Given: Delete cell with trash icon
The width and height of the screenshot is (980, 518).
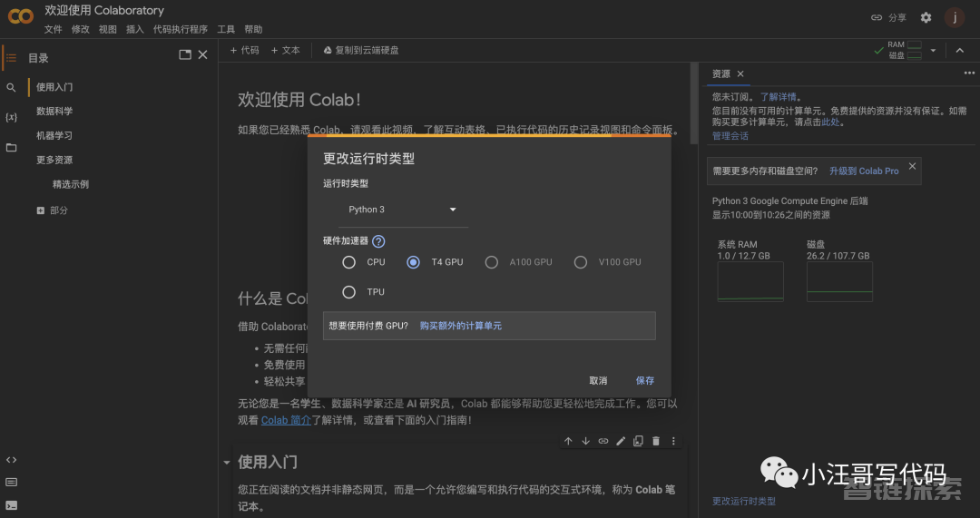Looking at the screenshot, I should point(656,441).
